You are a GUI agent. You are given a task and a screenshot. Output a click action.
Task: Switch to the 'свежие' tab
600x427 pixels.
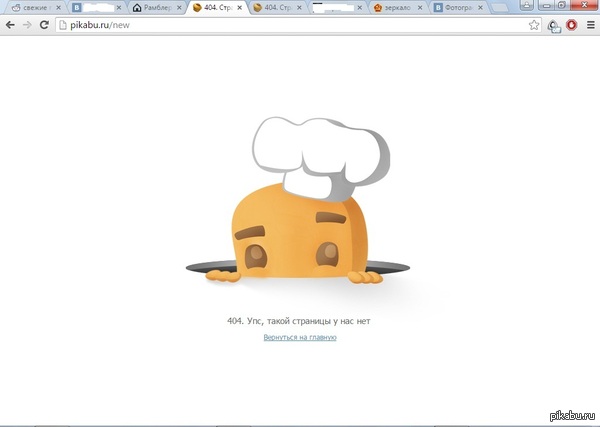click(31, 8)
